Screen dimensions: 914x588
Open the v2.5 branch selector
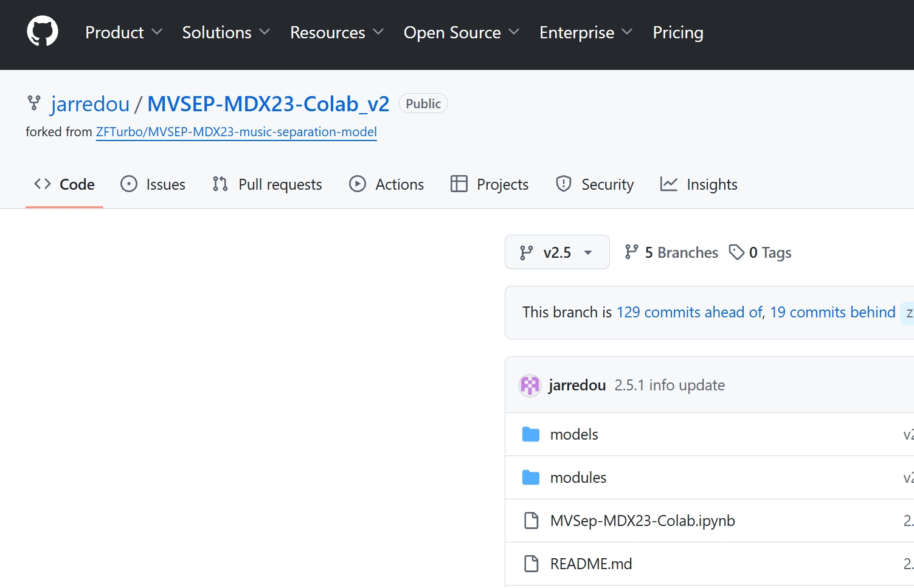click(556, 252)
